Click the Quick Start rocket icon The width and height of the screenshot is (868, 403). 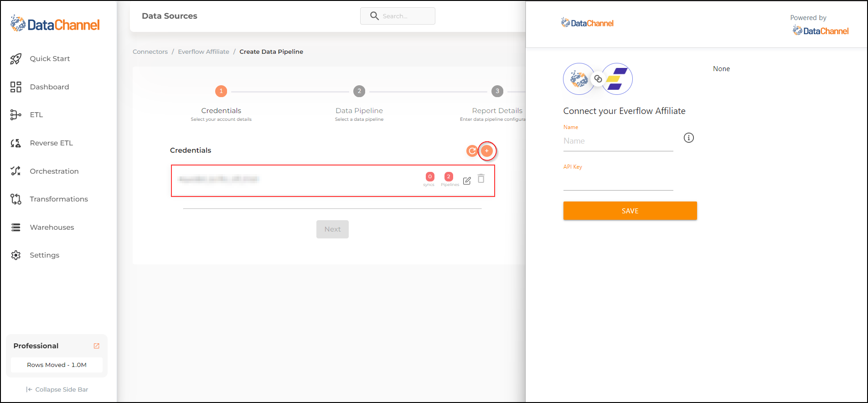16,59
